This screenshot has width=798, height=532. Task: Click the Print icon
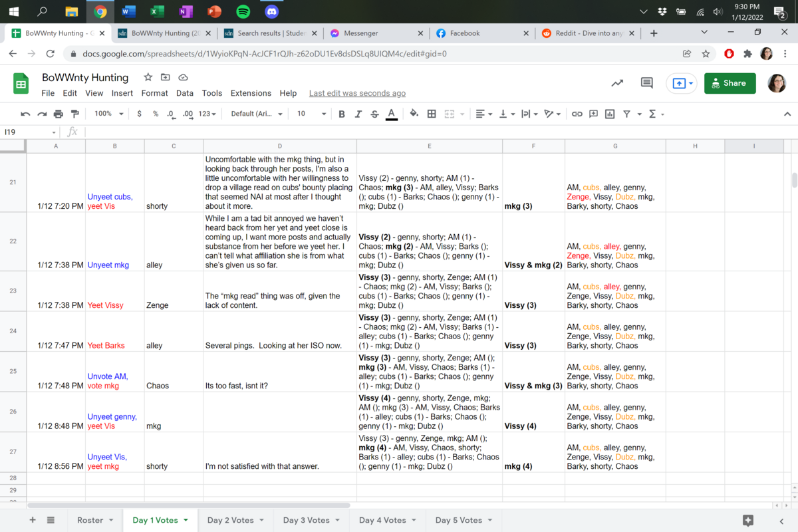point(58,114)
